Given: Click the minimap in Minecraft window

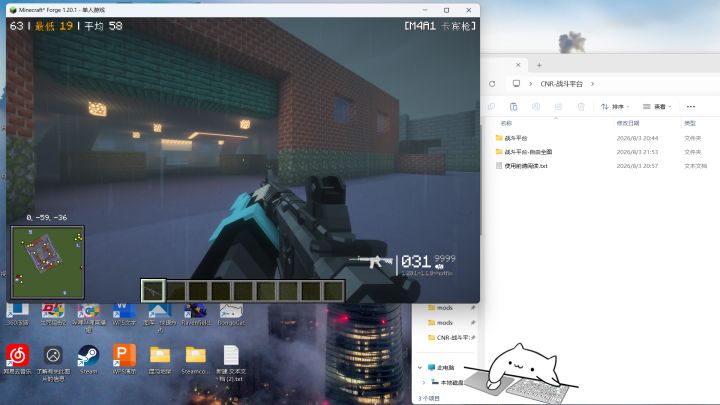Looking at the screenshot, I should (48, 262).
